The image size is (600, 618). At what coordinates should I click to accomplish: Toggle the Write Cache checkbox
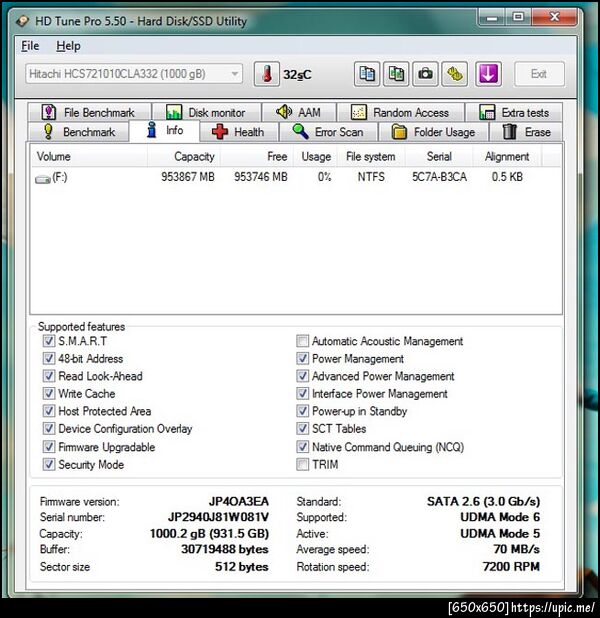(x=48, y=393)
